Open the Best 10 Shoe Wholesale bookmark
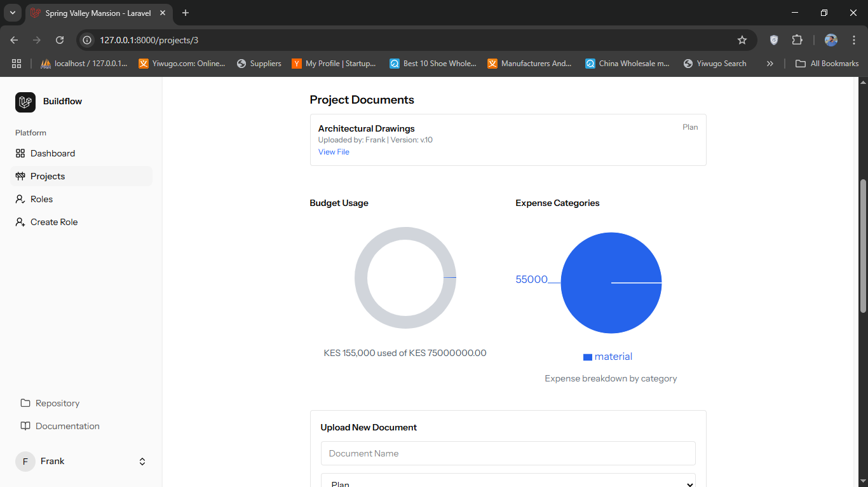The height and width of the screenshot is (487, 868). click(433, 64)
